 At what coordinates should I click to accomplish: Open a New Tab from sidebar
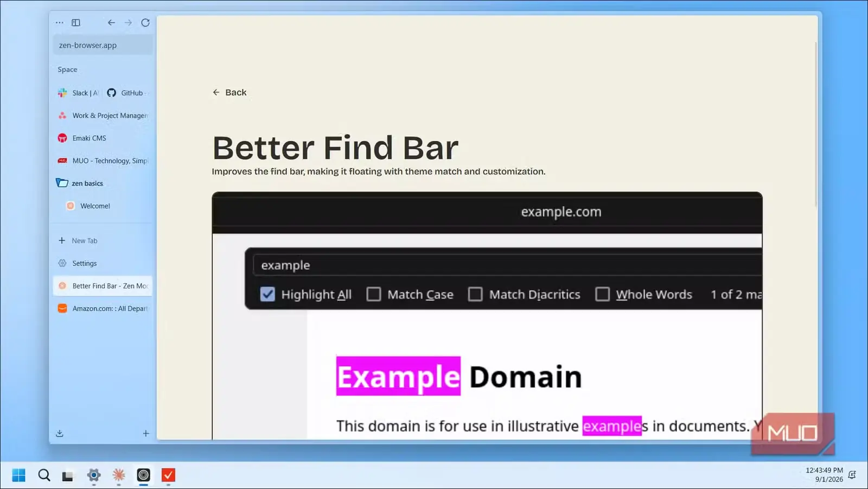pos(103,240)
